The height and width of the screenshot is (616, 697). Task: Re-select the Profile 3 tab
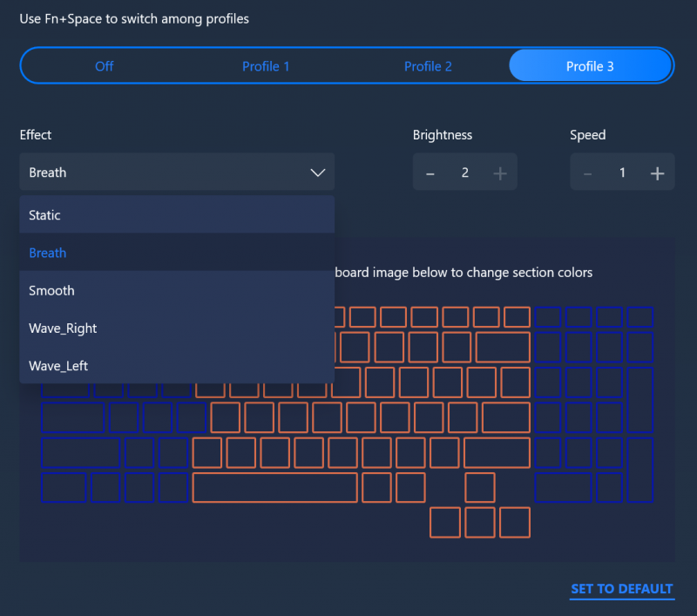[x=590, y=65]
